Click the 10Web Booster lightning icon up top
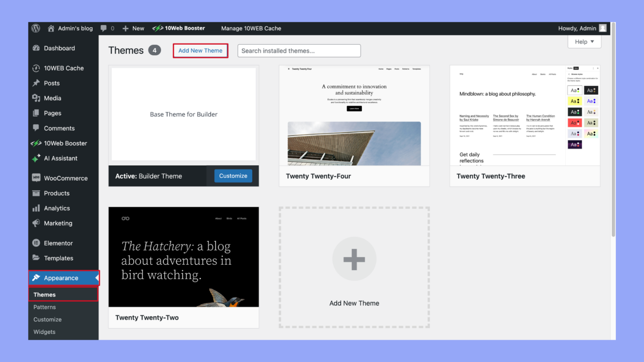This screenshot has height=362, width=644. pyautogui.click(x=157, y=28)
